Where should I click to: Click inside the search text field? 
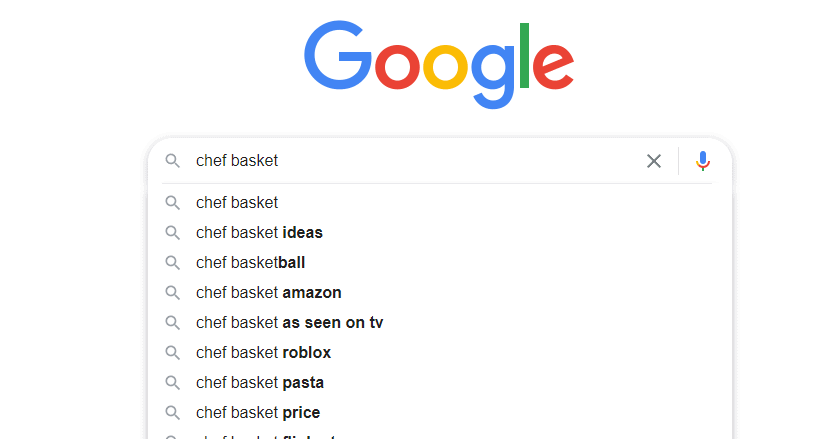click(415, 161)
